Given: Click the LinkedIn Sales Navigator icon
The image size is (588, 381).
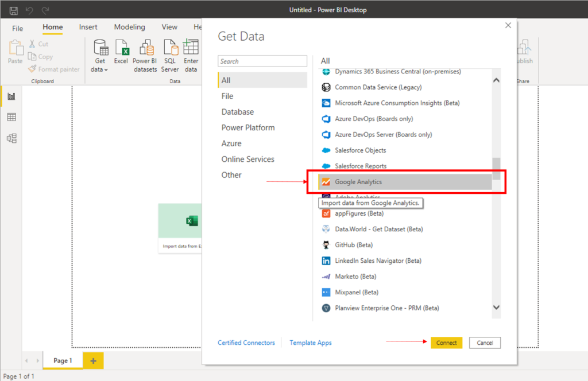Looking at the screenshot, I should point(326,261).
